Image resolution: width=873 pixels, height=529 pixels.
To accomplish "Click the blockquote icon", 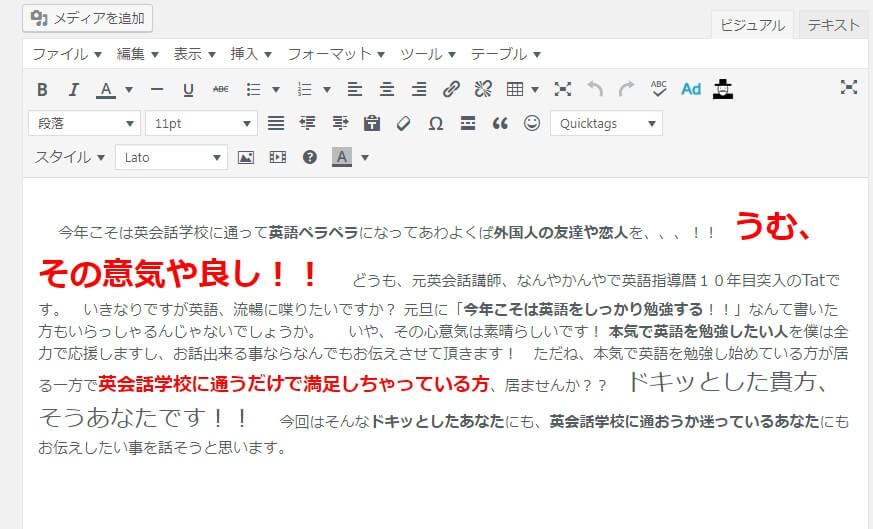I will click(x=500, y=123).
